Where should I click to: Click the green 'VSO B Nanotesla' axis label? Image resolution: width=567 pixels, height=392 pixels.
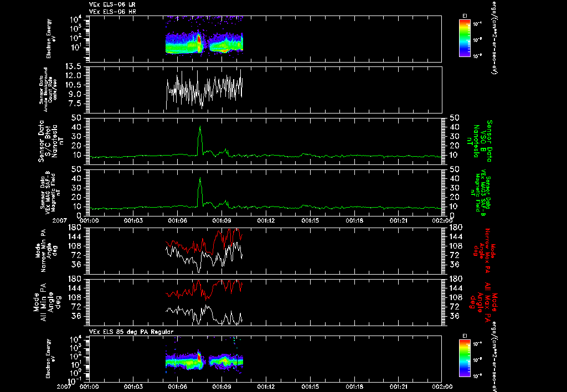[479, 141]
